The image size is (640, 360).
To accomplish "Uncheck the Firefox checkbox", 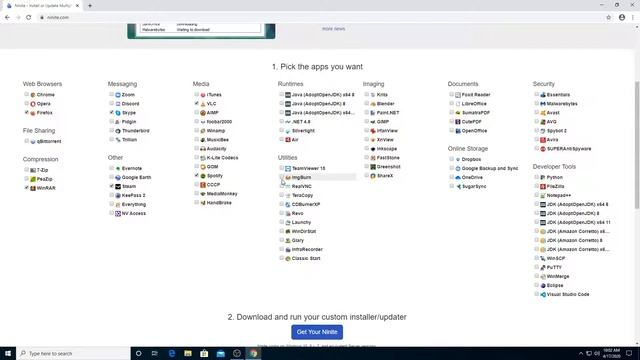I will click(x=27, y=112).
